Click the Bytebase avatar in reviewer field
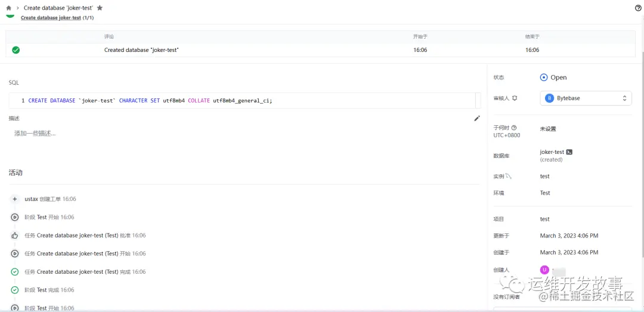Screen dimensions: 644x312 click(x=549, y=98)
